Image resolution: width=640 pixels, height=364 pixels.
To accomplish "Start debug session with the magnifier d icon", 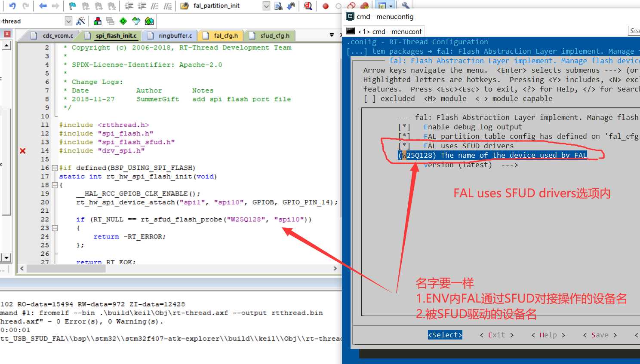I will tap(308, 6).
